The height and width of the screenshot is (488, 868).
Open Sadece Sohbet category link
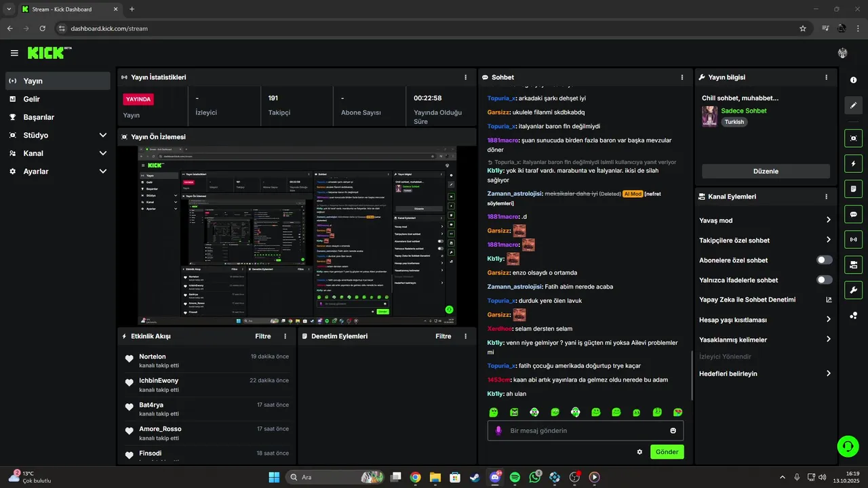(x=744, y=110)
